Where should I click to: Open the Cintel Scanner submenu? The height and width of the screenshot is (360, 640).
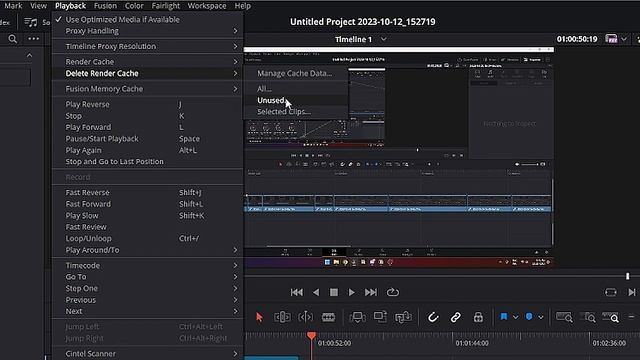[x=148, y=353]
